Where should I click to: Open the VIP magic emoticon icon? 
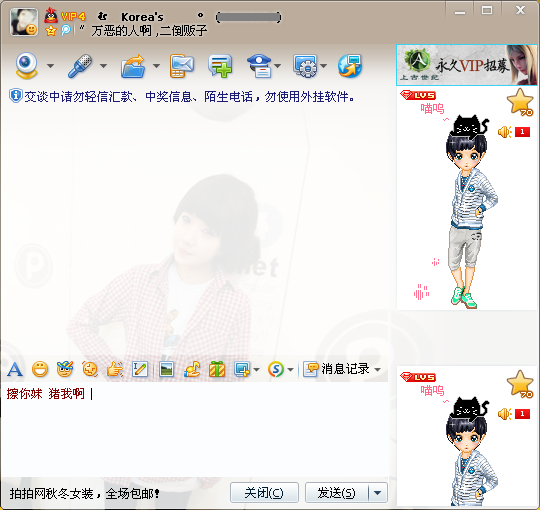click(x=65, y=369)
